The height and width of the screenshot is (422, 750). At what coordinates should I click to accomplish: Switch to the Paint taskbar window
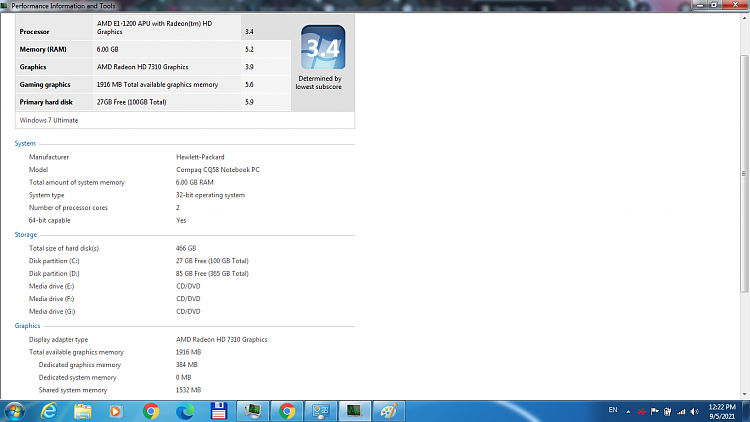(388, 411)
